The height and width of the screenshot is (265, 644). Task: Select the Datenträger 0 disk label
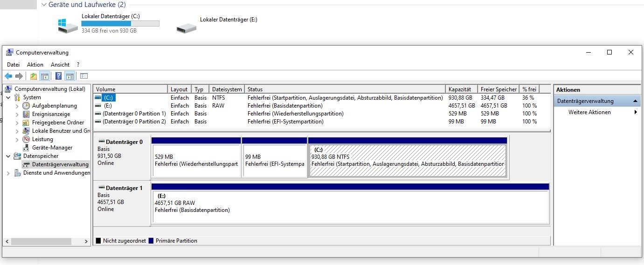tap(122, 157)
